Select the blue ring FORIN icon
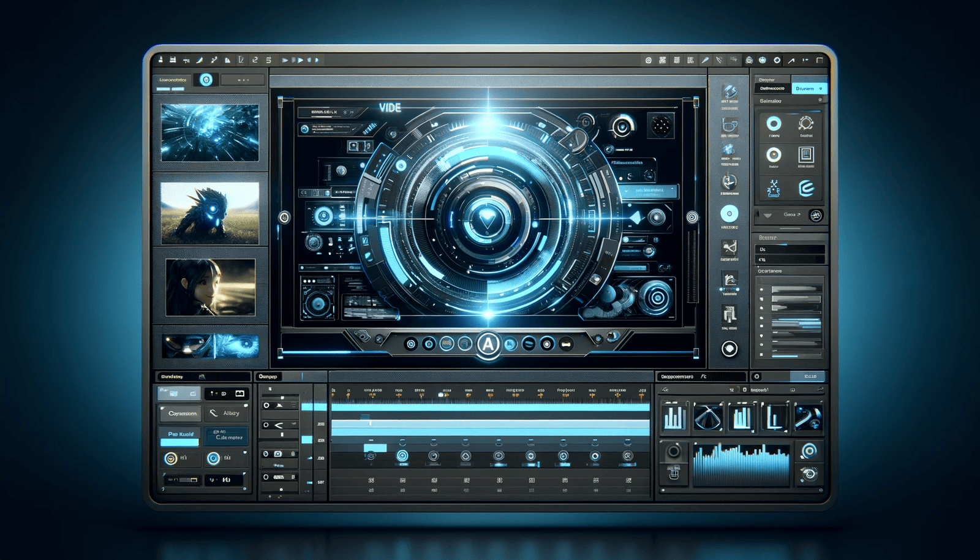 [774, 124]
